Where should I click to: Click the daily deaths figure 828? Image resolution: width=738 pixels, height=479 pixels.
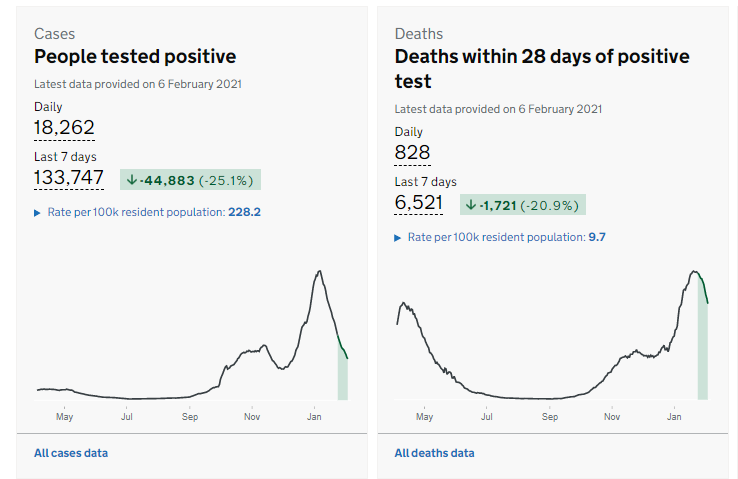pyautogui.click(x=412, y=152)
